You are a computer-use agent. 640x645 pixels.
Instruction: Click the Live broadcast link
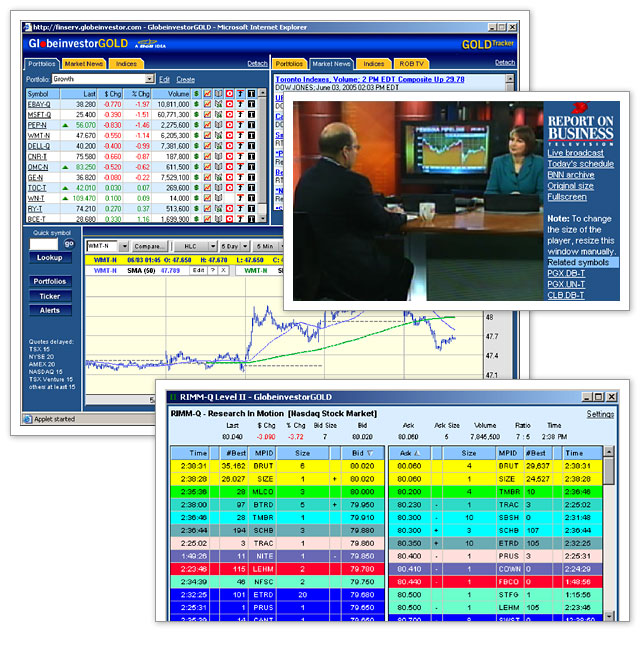[x=575, y=153]
